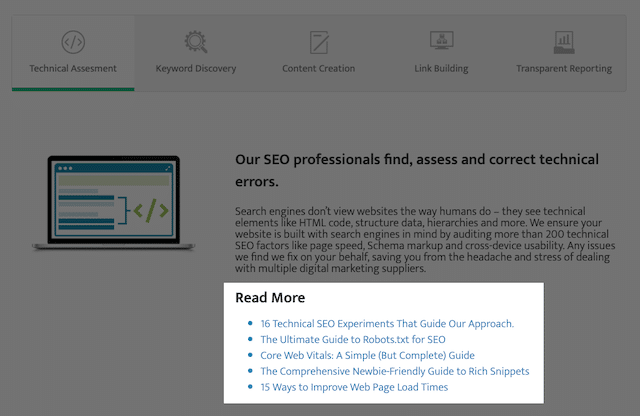
Task: Click the 'Our SEO professionals find' heading
Action: (x=417, y=170)
